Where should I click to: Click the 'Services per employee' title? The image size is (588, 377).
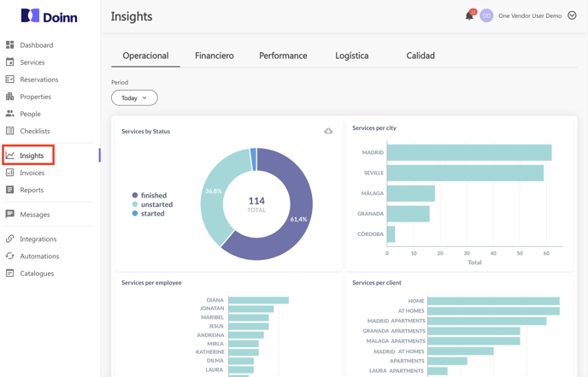pyautogui.click(x=151, y=283)
